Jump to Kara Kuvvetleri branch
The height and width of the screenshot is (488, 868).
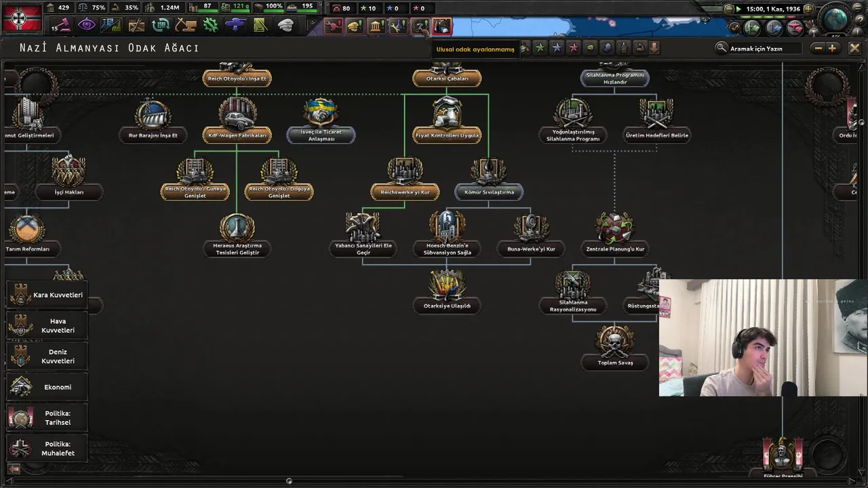(x=47, y=295)
